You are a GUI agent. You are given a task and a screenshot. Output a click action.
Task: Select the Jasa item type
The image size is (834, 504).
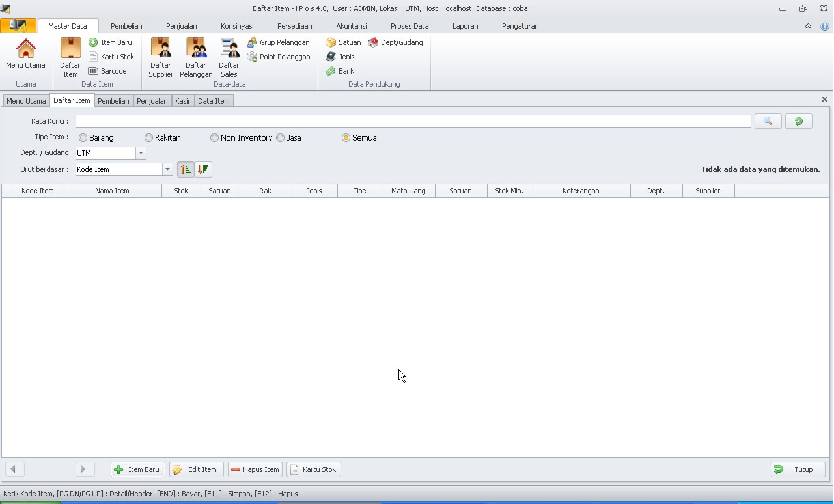[x=280, y=137]
